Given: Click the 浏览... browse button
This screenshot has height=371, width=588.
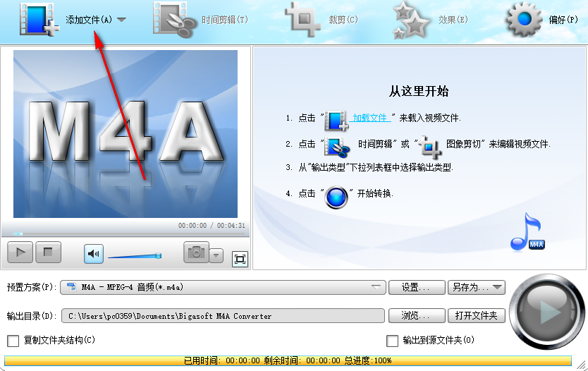Looking at the screenshot, I should [417, 316].
